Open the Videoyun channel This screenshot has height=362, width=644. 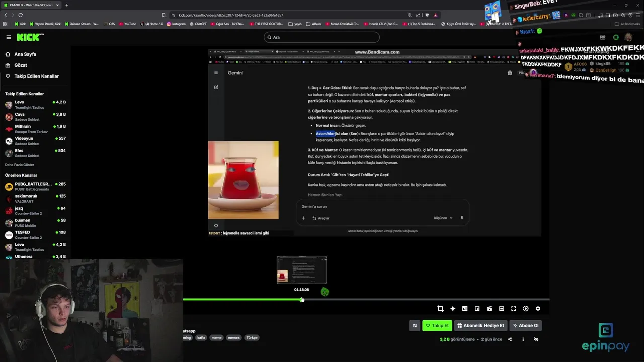[x=35, y=141]
